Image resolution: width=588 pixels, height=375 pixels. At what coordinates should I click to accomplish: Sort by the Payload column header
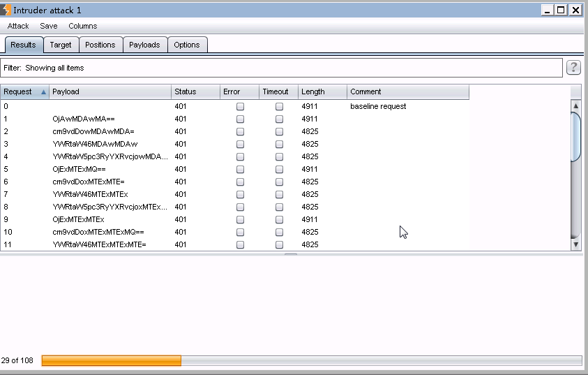click(110, 92)
